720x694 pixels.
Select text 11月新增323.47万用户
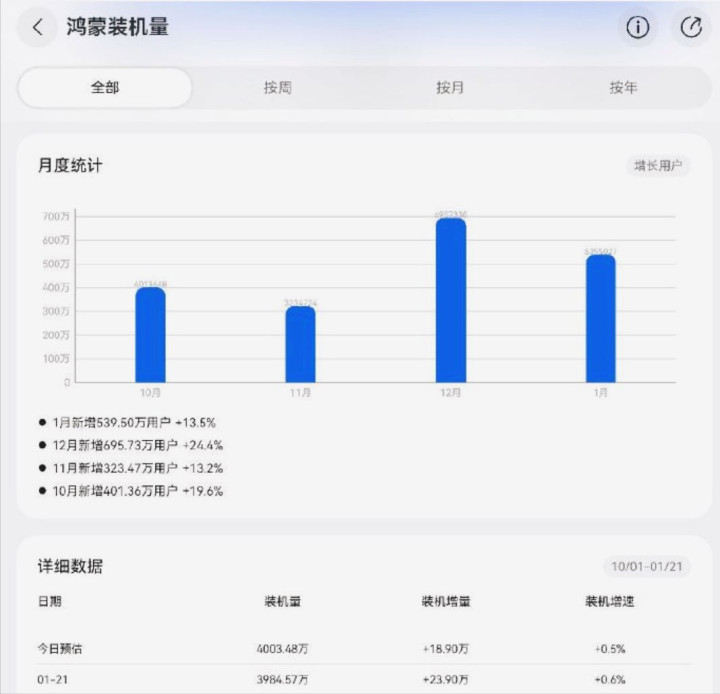[x=115, y=468]
